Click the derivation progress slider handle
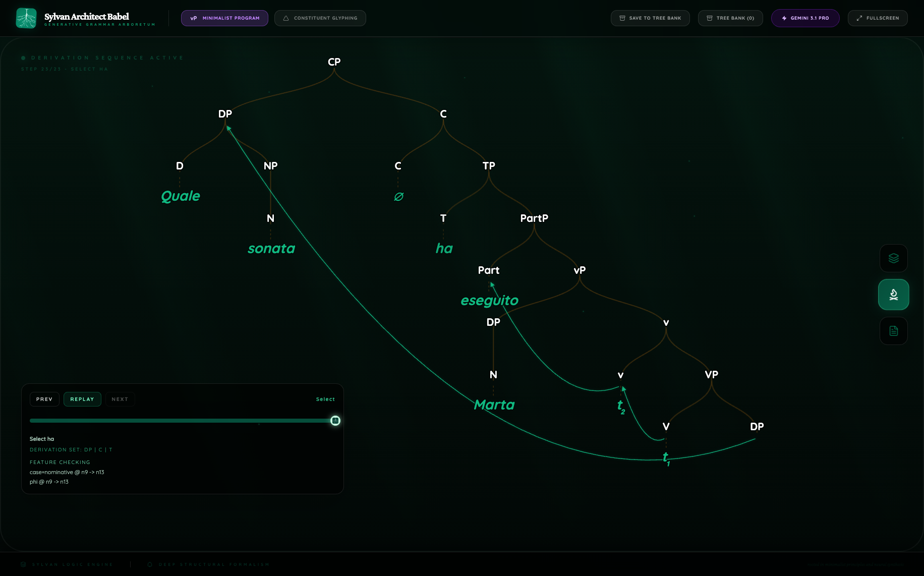 (x=335, y=421)
